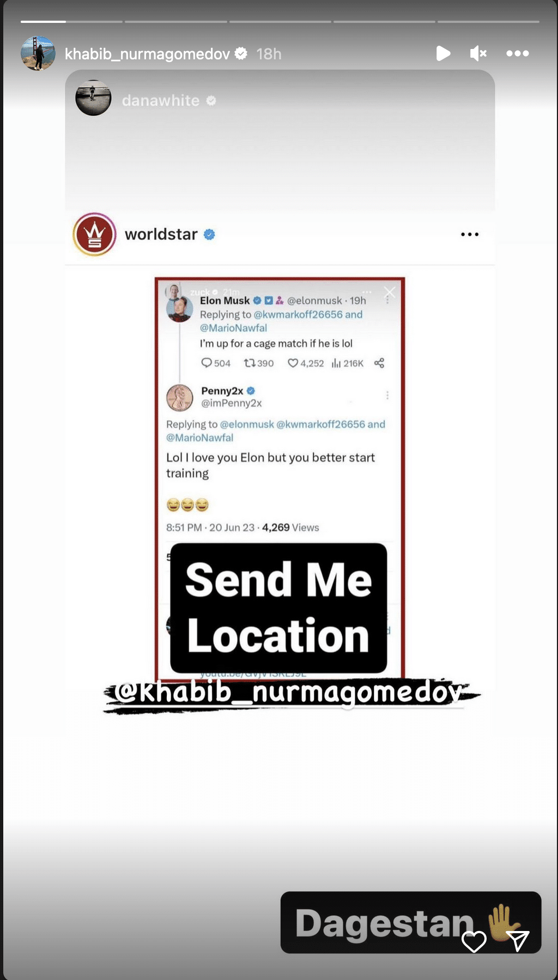Unmute the story audio
The image size is (558, 980).
click(x=478, y=53)
